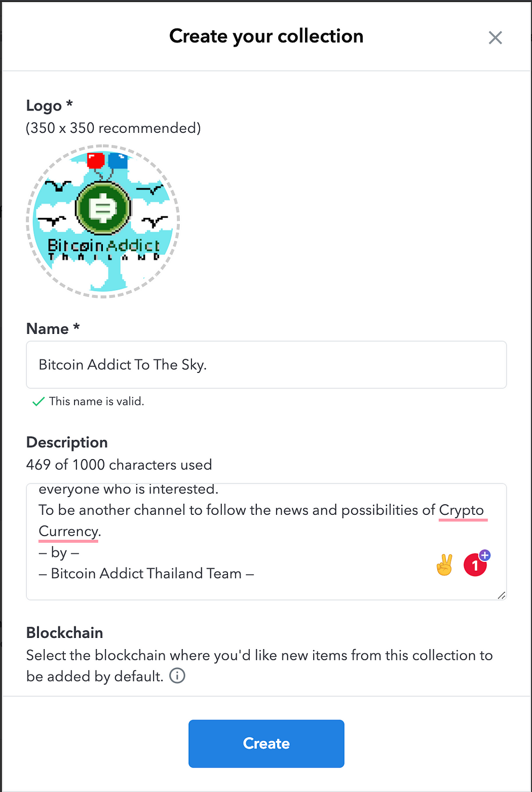The width and height of the screenshot is (532, 792).
Task: Open the red badge showing 1
Action: (x=474, y=566)
